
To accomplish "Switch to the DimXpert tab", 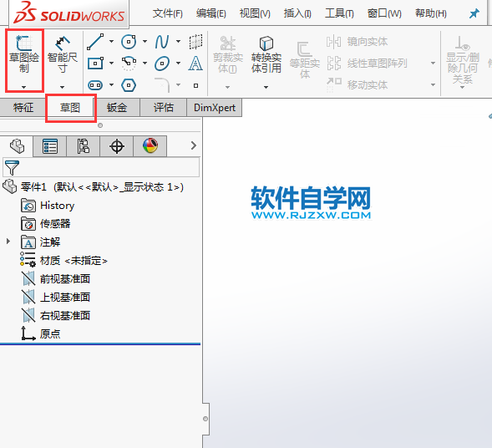I will click(x=215, y=107).
